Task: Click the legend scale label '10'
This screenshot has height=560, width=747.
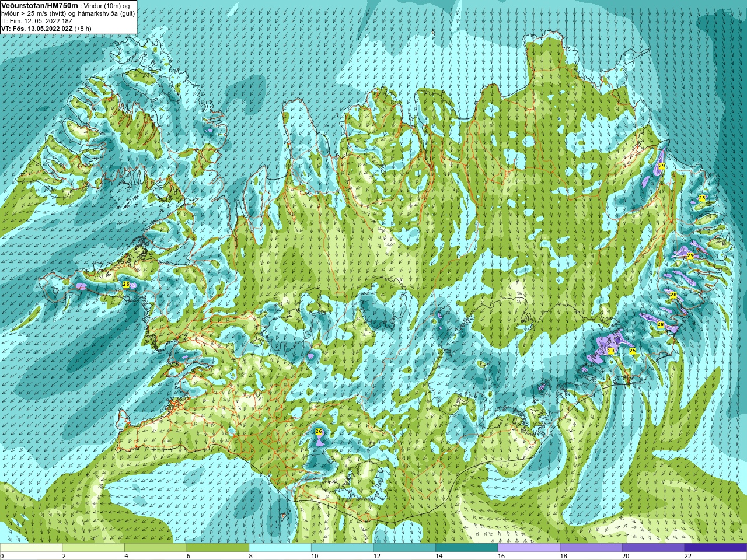Action: (315, 556)
